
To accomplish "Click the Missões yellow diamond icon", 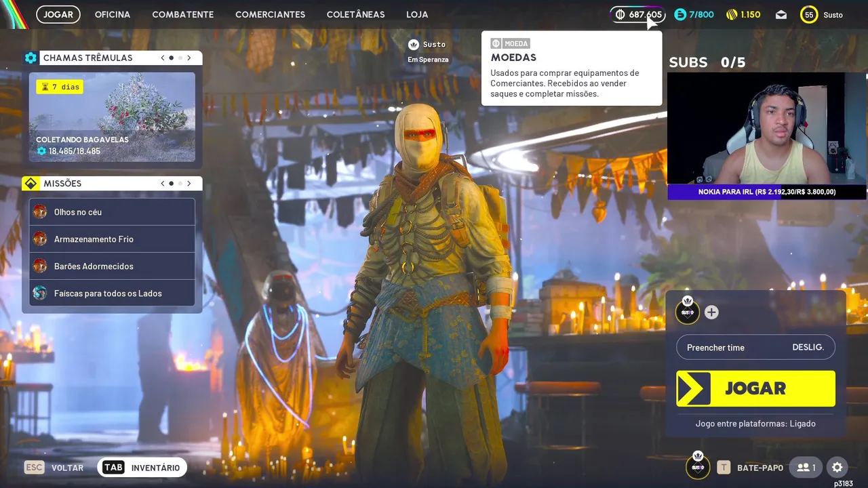I will (31, 183).
